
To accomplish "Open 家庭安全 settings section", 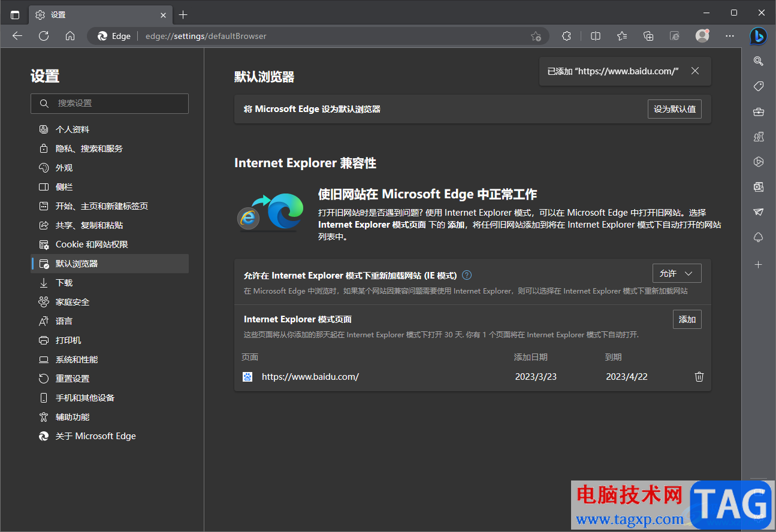I will tap(110, 302).
